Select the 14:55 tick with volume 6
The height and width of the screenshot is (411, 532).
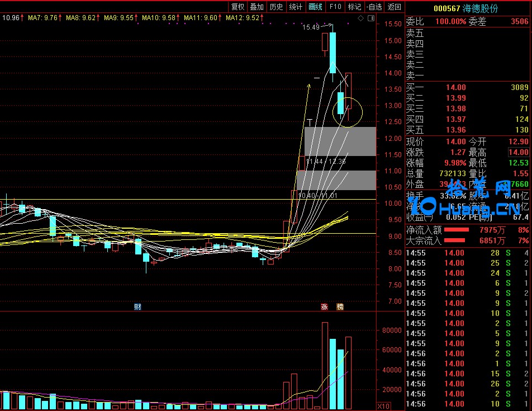[467, 283]
